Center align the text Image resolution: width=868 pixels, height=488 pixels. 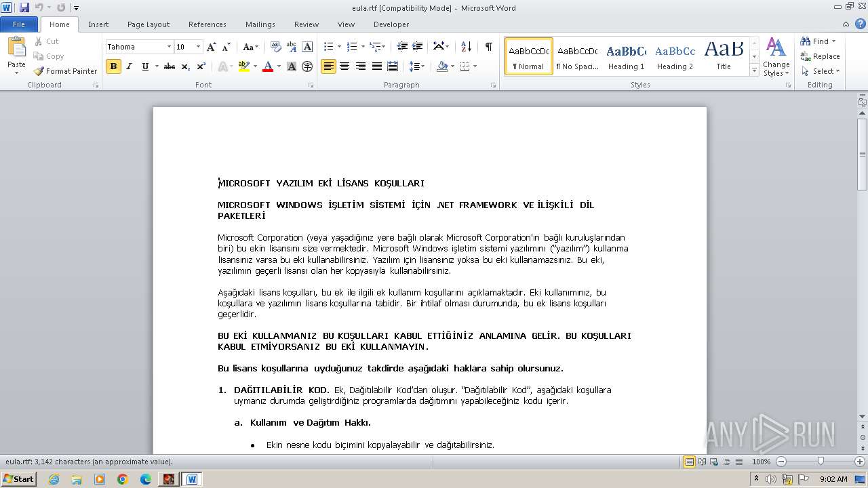click(344, 66)
